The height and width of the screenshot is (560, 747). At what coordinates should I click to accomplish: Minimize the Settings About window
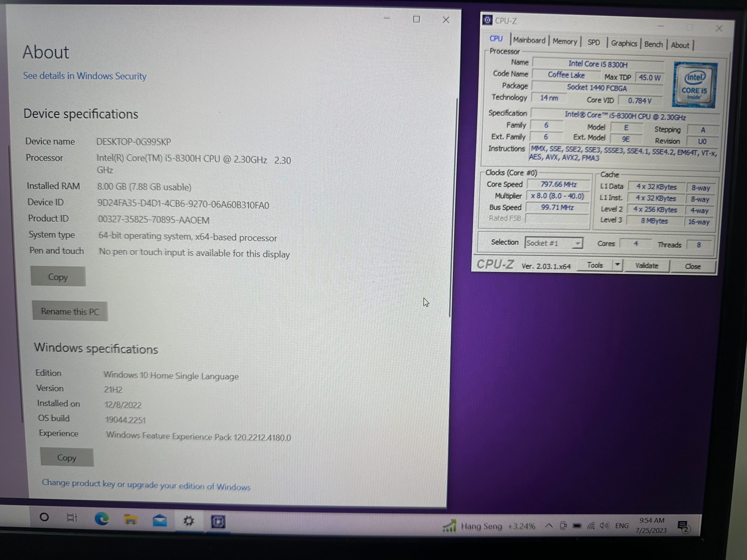[387, 18]
